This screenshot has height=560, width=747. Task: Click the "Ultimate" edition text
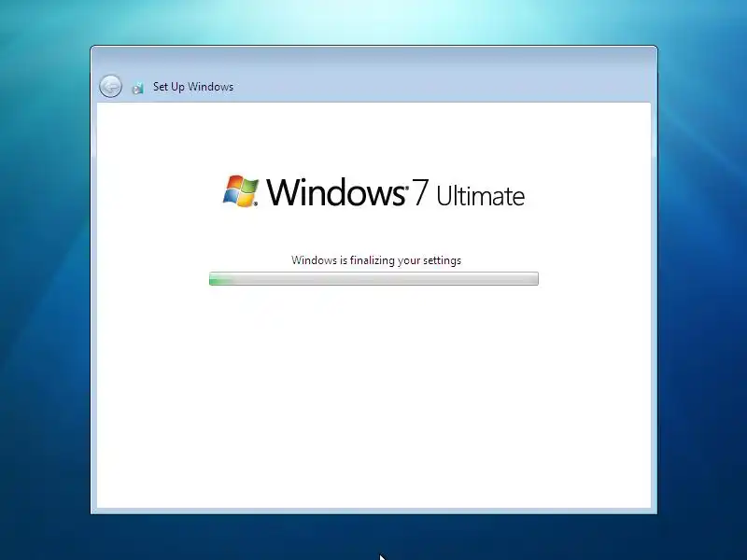480,196
